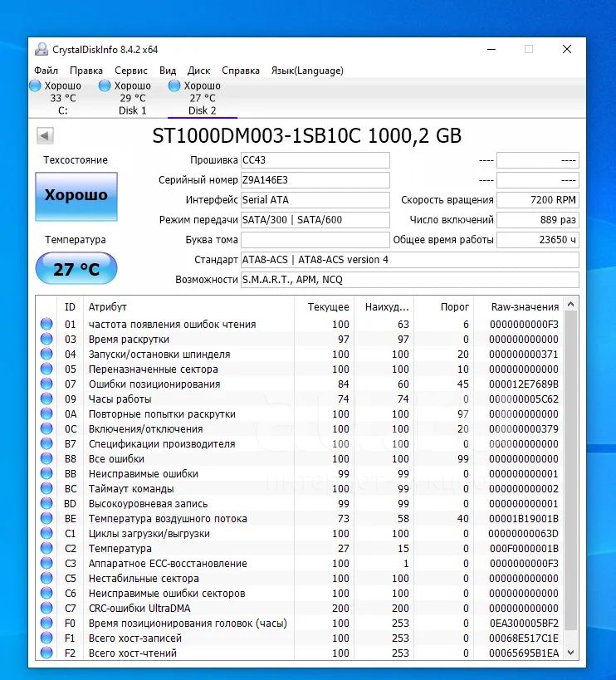
Task: Click status orb for attribute 01 read errors
Action: (x=46, y=324)
